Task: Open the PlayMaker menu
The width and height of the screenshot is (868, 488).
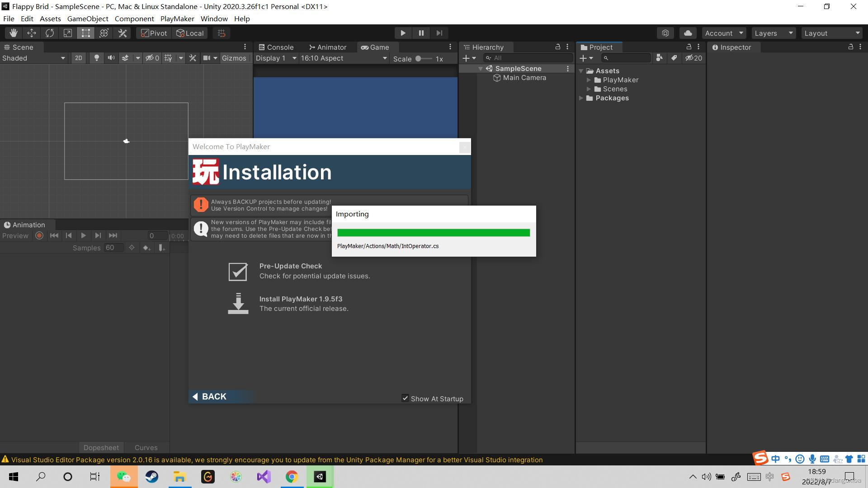Action: pyautogui.click(x=177, y=19)
